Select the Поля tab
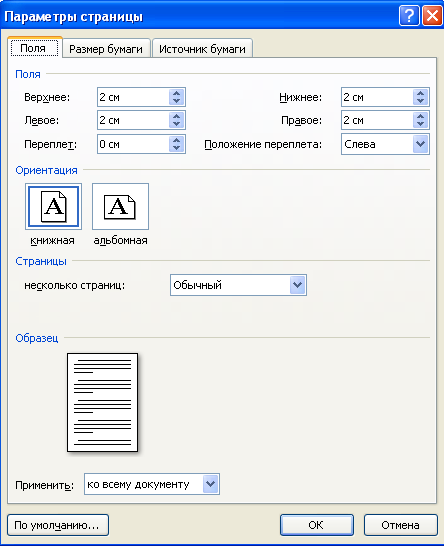444x546 pixels. (x=34, y=48)
